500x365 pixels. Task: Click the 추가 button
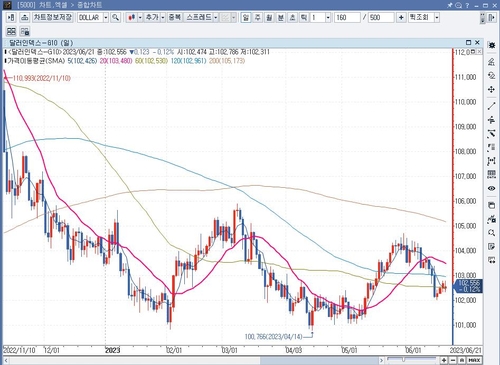[x=152, y=17]
